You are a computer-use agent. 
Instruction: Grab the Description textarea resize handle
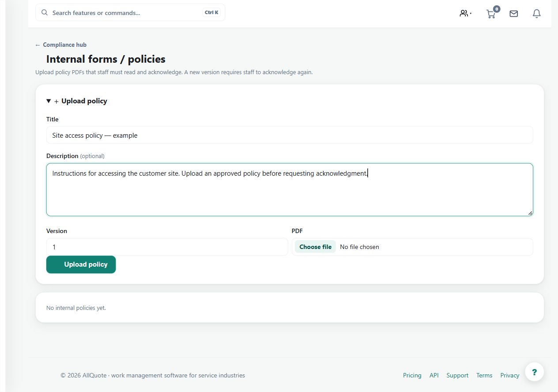(x=530, y=213)
